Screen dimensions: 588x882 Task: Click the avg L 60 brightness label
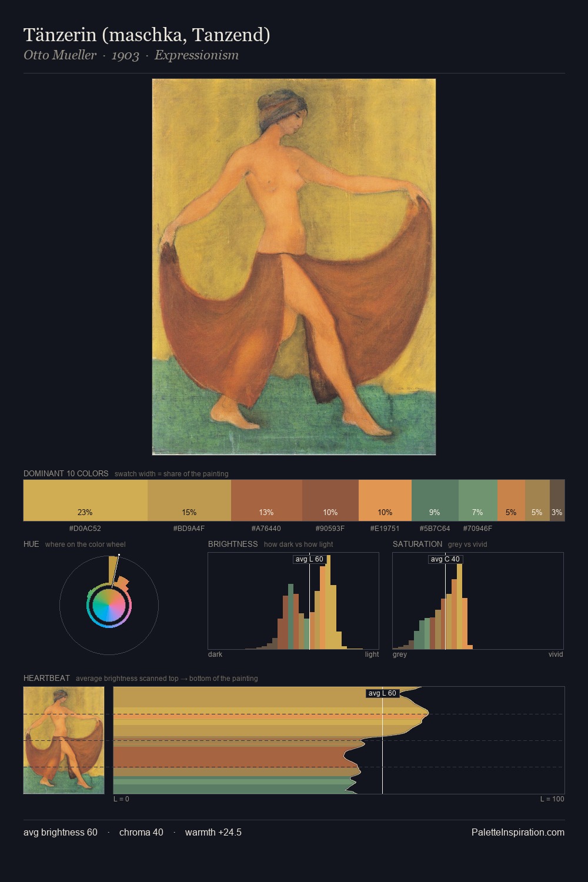pyautogui.click(x=309, y=559)
